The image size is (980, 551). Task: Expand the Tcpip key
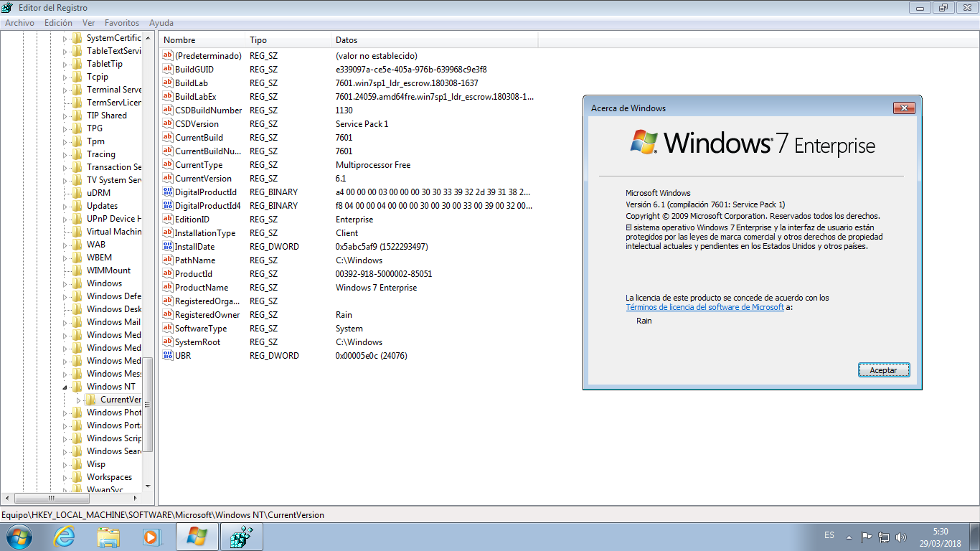pos(65,77)
